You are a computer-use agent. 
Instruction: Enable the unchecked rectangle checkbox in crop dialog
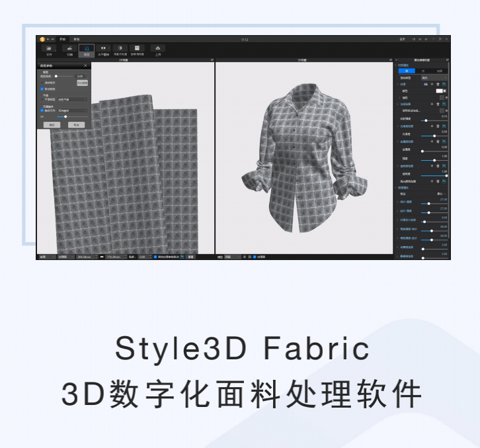pos(42,83)
